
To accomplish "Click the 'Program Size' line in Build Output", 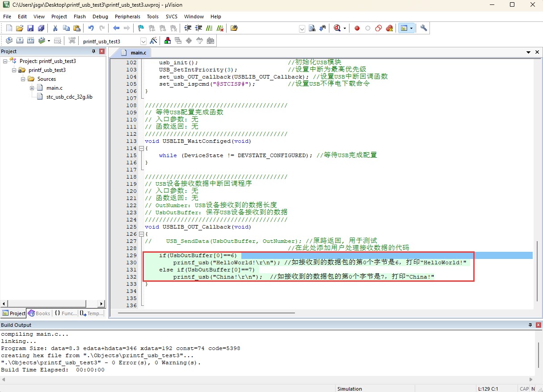I will [121, 348].
